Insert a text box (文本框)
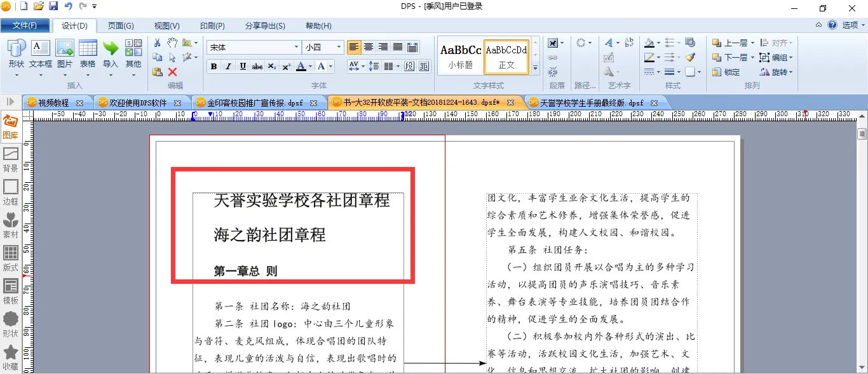Viewport: 868px width, 374px height. [41, 53]
